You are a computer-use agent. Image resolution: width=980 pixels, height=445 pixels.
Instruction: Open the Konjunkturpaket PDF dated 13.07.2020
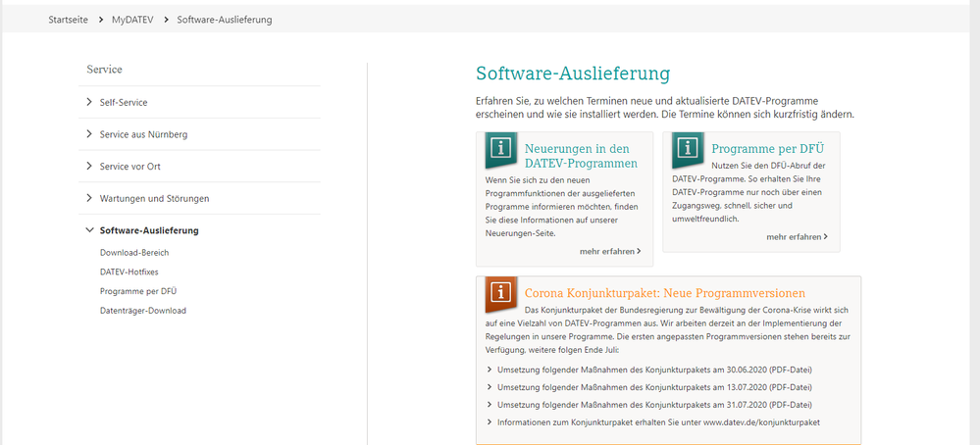[654, 387]
